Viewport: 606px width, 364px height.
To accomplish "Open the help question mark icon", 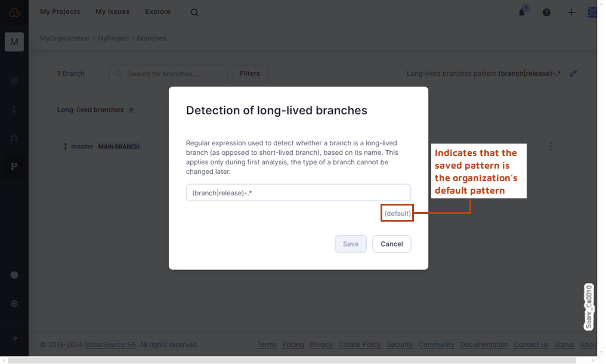I will pyautogui.click(x=546, y=12).
